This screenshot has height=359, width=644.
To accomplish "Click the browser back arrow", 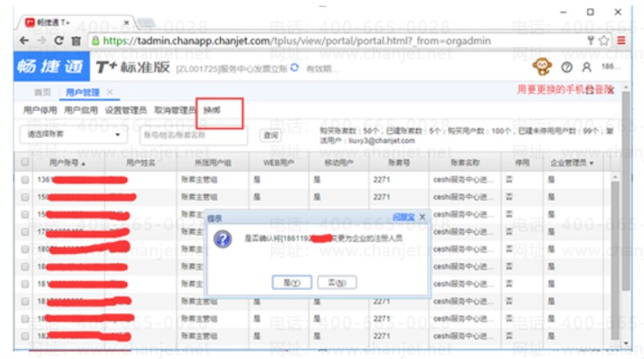I will click(24, 40).
